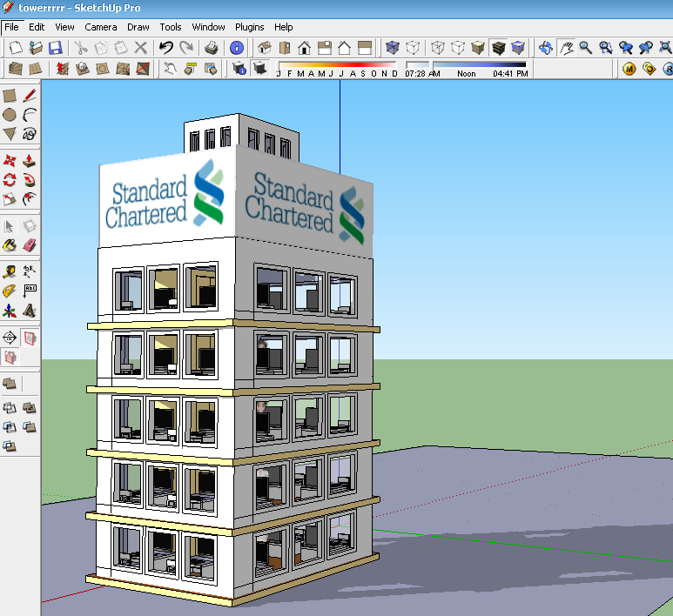Select the Rotate tool
Screen dimensions: 673x616
click(10, 180)
